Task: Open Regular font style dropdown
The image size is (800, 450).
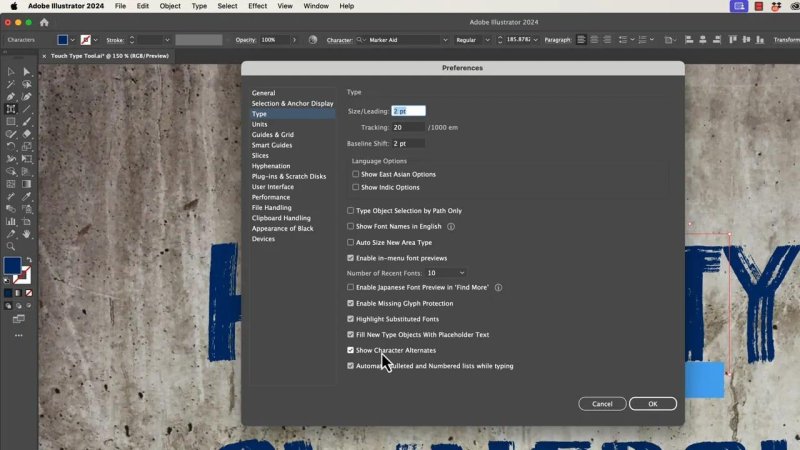Action: (x=487, y=40)
